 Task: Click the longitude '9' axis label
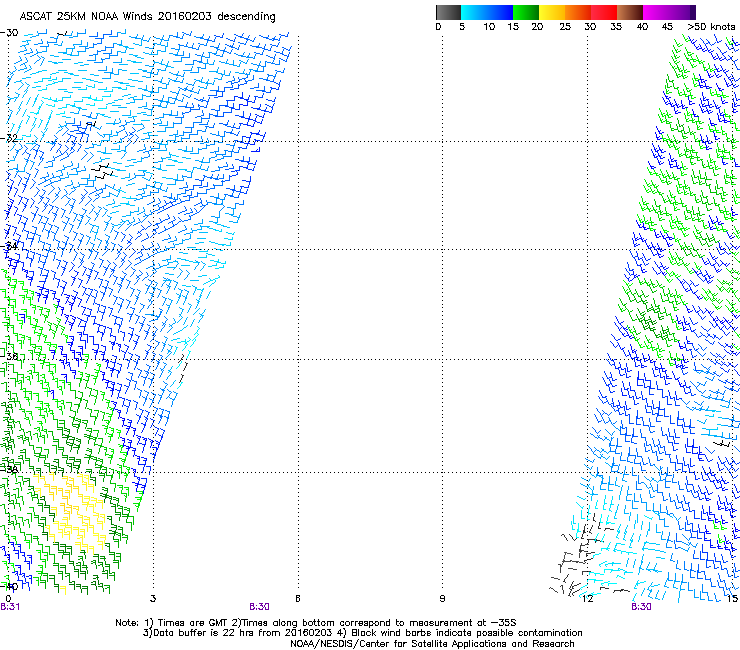442,599
